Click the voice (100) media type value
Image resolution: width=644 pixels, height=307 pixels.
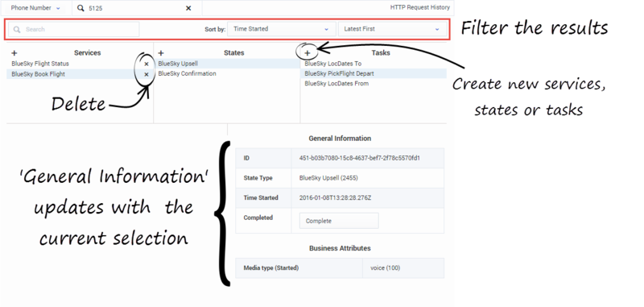386,268
